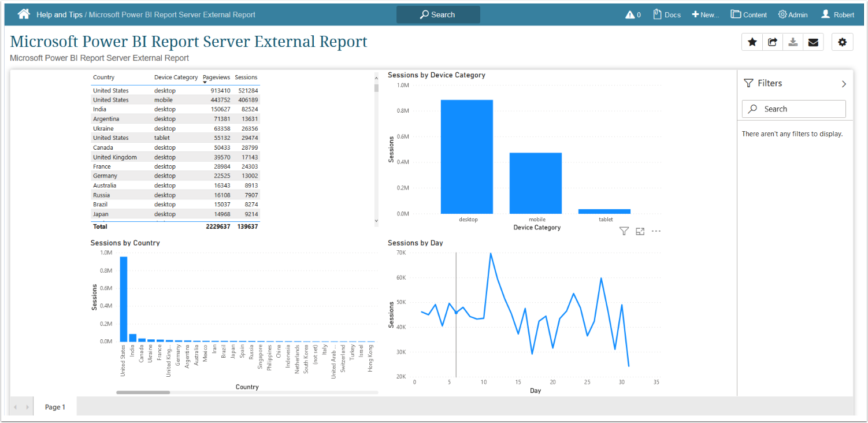
Task: Select the India bar in Sessions by Country
Action: 132,337
